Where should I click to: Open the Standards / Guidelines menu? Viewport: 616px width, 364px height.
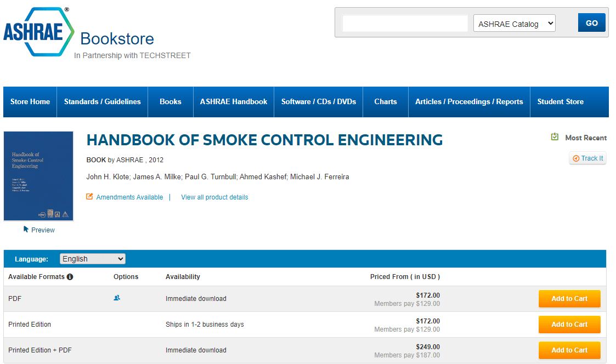(102, 101)
